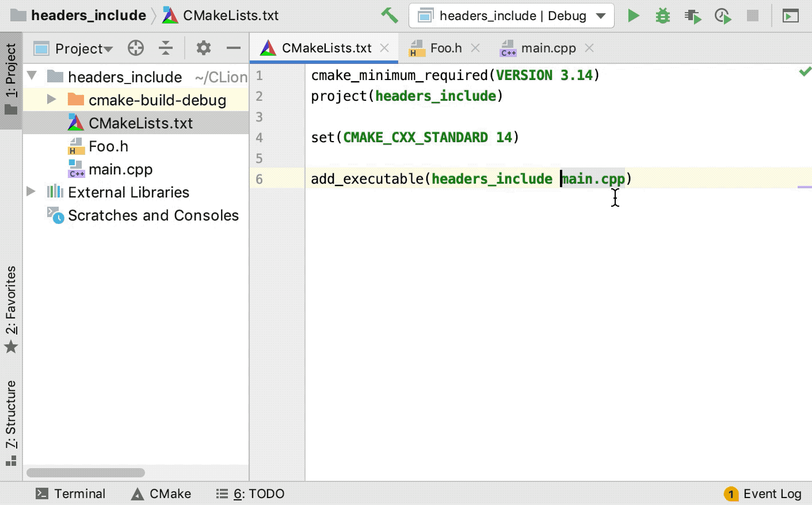Open the headers_include | Debug configuration dropdown
Screen dimensions: 812x505
[511, 16]
